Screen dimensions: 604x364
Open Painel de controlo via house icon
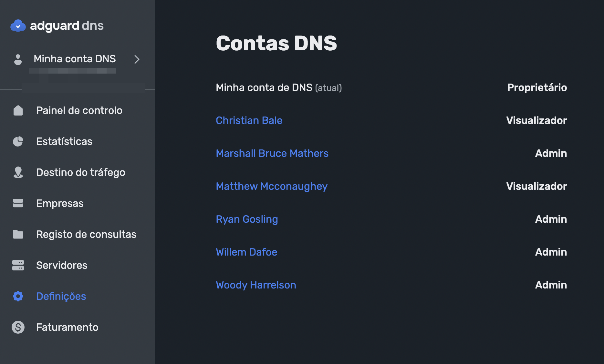pos(18,110)
